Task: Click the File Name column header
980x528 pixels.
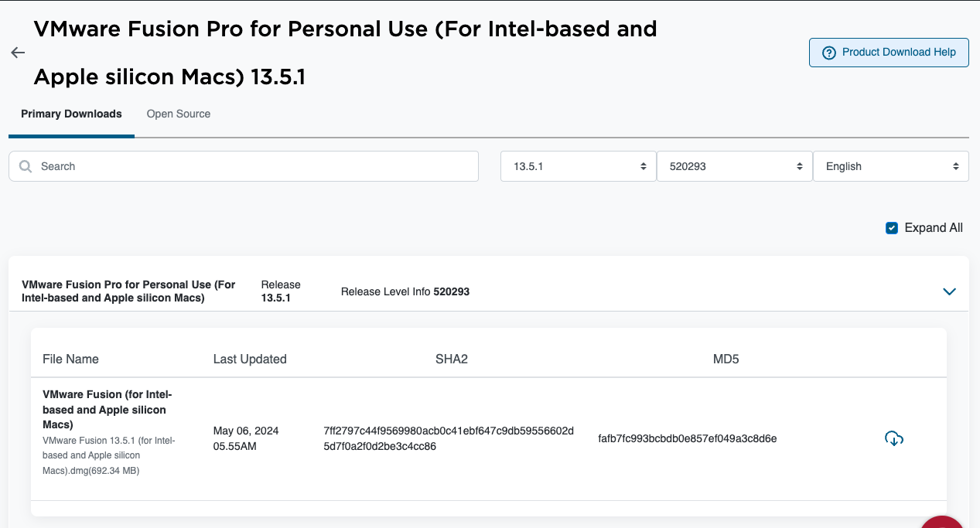Action: tap(70, 359)
